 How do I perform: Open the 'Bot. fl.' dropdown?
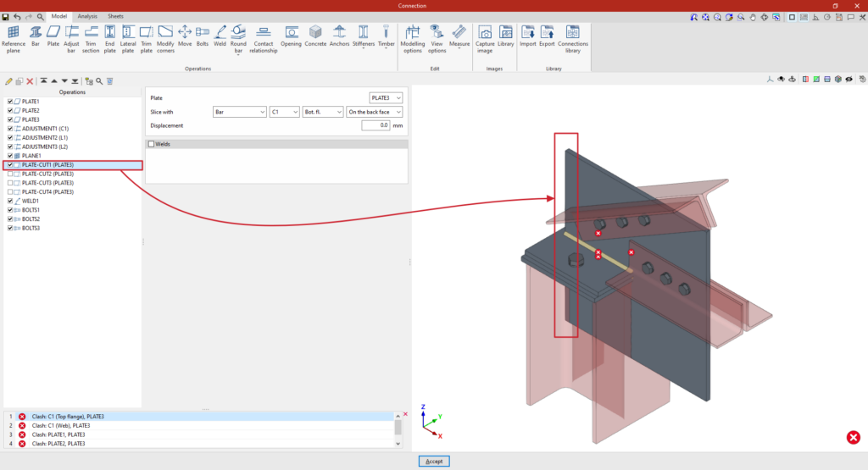click(323, 112)
